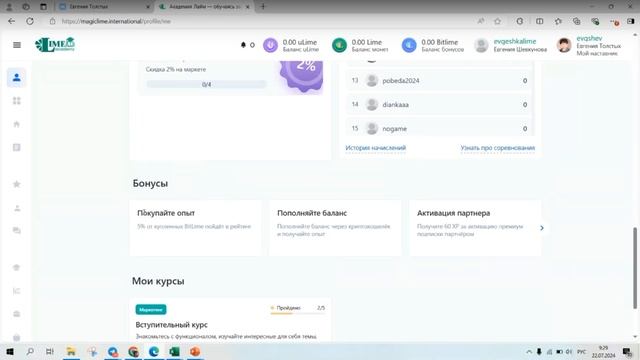Open the workspaces icon in title bar

[26, 7]
